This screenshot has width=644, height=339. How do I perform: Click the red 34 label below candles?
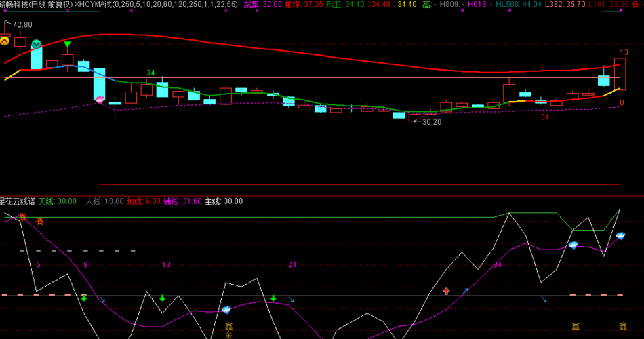coord(544,117)
